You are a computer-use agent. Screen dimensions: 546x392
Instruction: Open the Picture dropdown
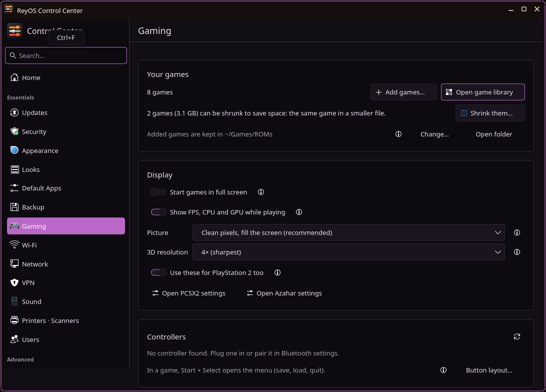tap(348, 232)
